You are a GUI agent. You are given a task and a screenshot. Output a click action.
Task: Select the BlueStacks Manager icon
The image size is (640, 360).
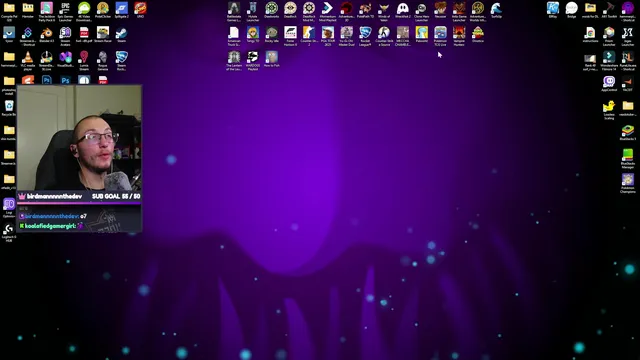[628, 155]
